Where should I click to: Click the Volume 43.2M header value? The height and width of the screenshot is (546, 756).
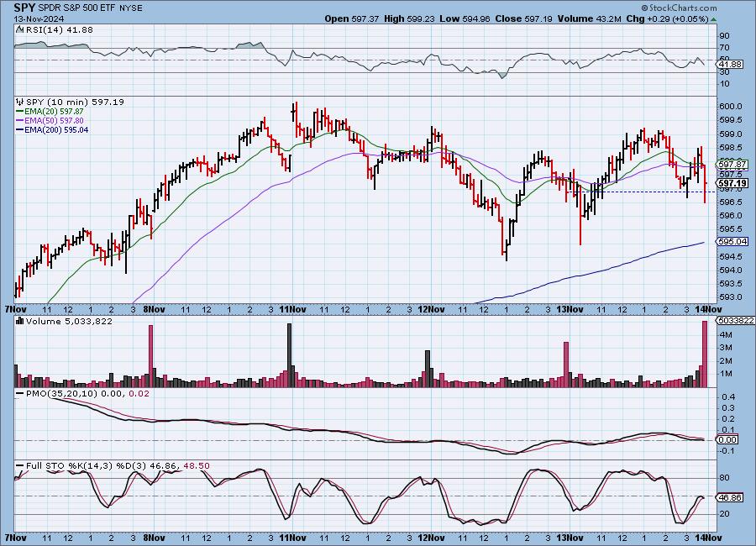589,18
